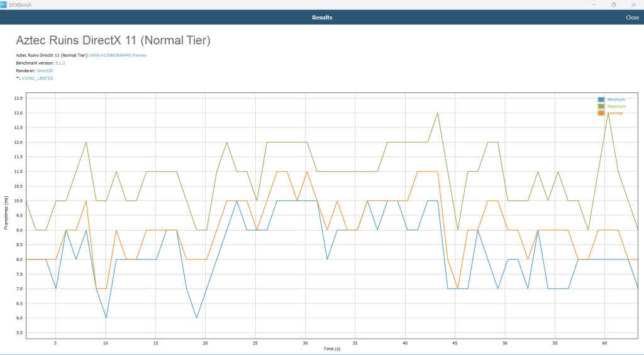644x355 pixels.
Task: Click the green Maximum legend swatch
Action: pos(601,106)
